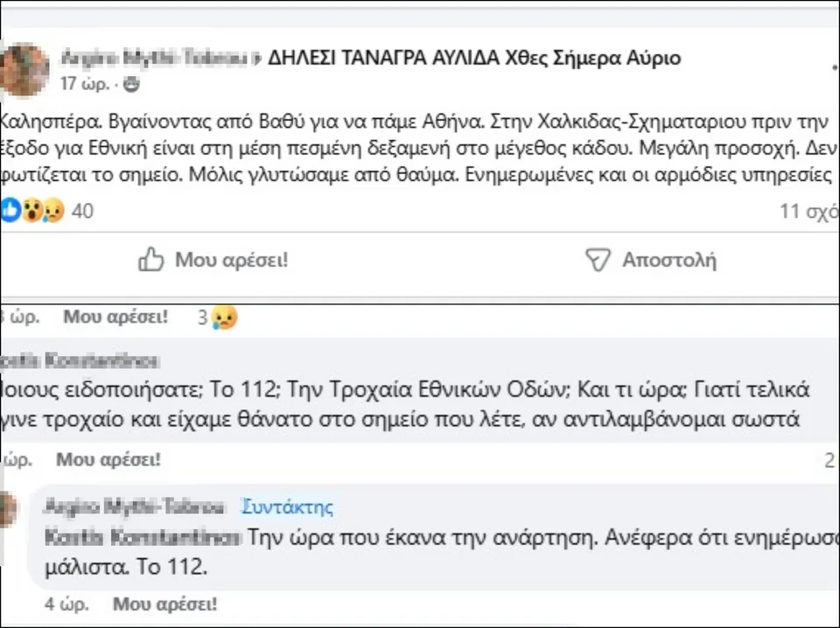This screenshot has height=628, width=840.
Task: Open the reactions count "40" list
Action: coord(82,211)
